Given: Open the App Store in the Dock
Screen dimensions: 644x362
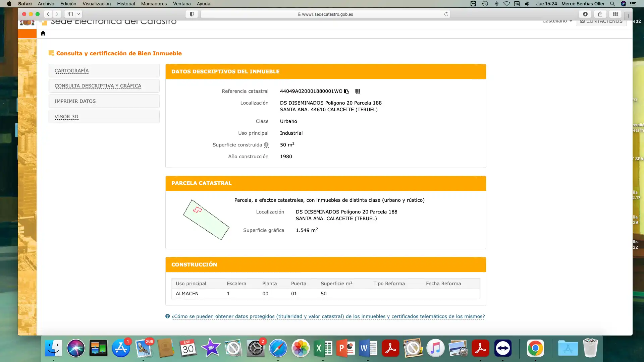Looking at the screenshot, I should point(121,348).
